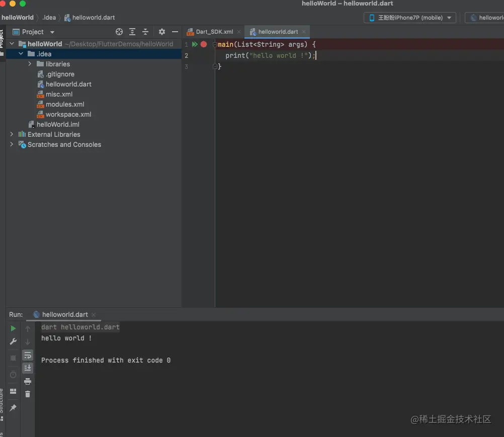Click Project panel title label

pyautogui.click(x=33, y=32)
